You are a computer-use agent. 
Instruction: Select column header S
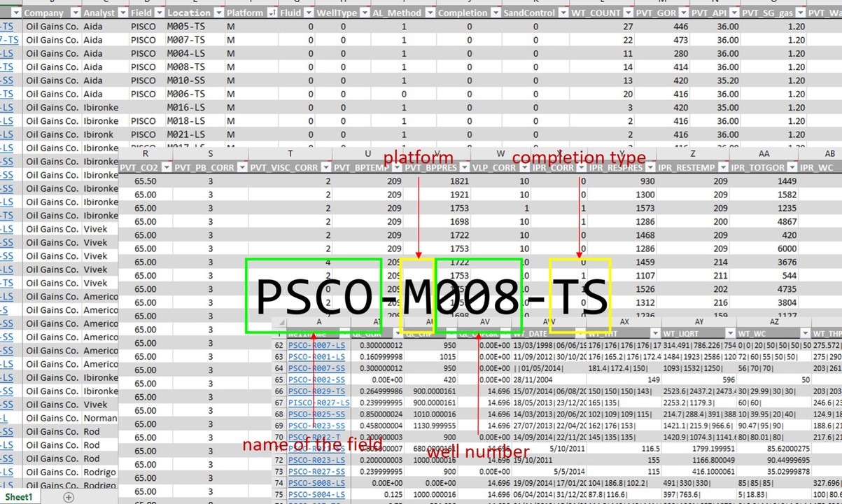point(211,153)
